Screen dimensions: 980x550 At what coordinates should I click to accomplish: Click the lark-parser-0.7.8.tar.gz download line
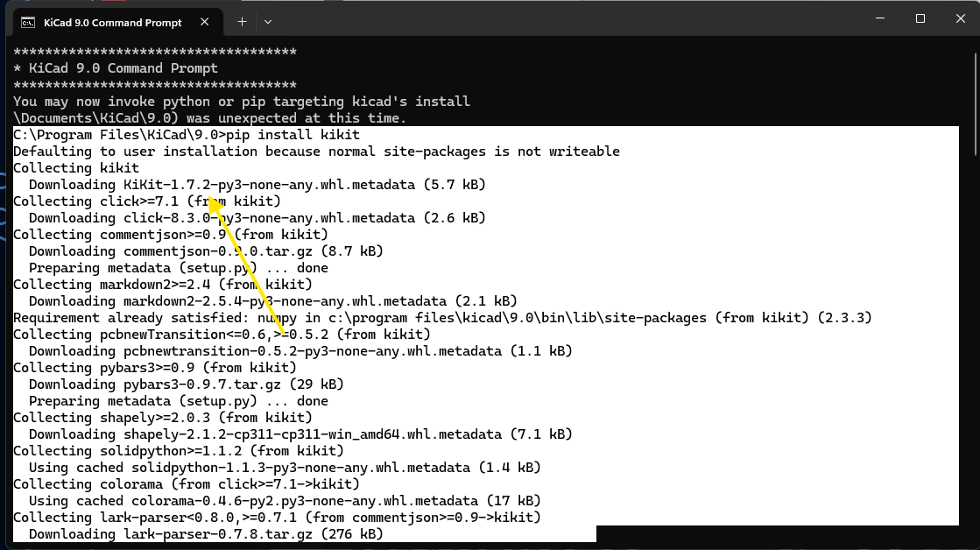pyautogui.click(x=205, y=534)
